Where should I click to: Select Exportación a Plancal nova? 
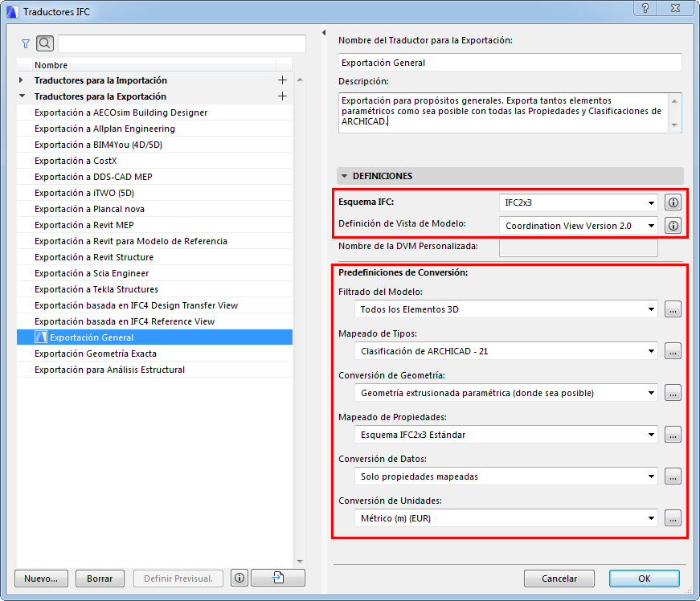pyautogui.click(x=154, y=209)
